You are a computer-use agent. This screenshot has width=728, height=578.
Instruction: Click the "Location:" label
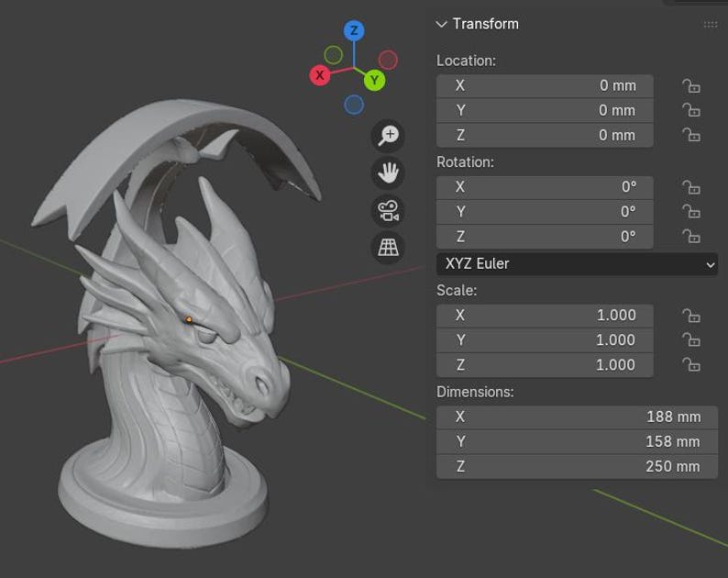coord(466,61)
